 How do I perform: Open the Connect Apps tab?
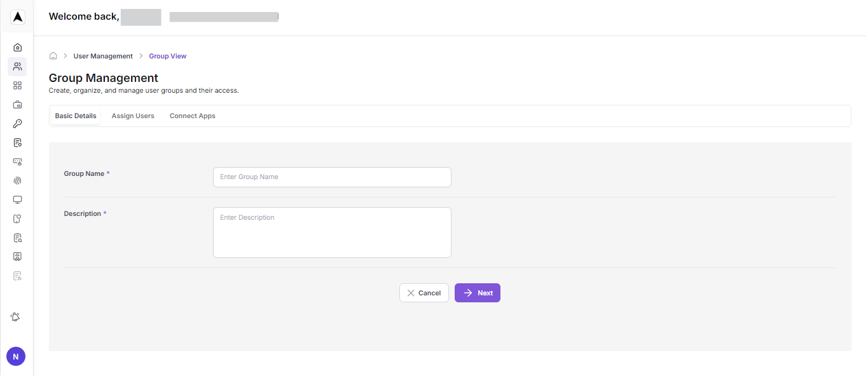[x=192, y=116]
